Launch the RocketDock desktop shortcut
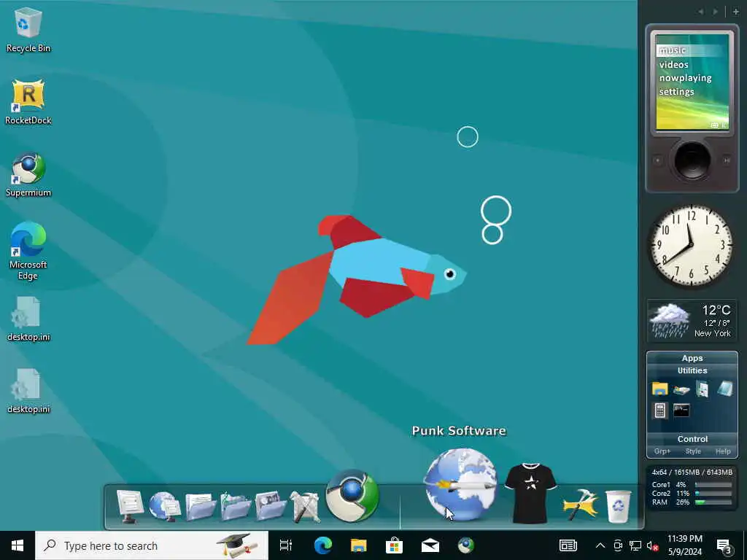Screen dimensions: 747x560 28,102
